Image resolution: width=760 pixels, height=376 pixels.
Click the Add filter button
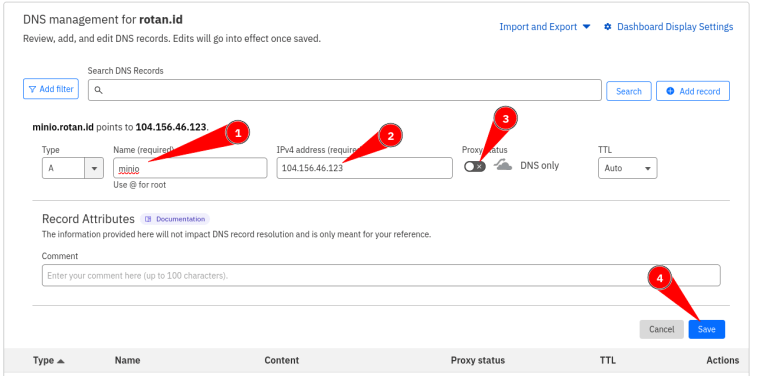point(51,89)
